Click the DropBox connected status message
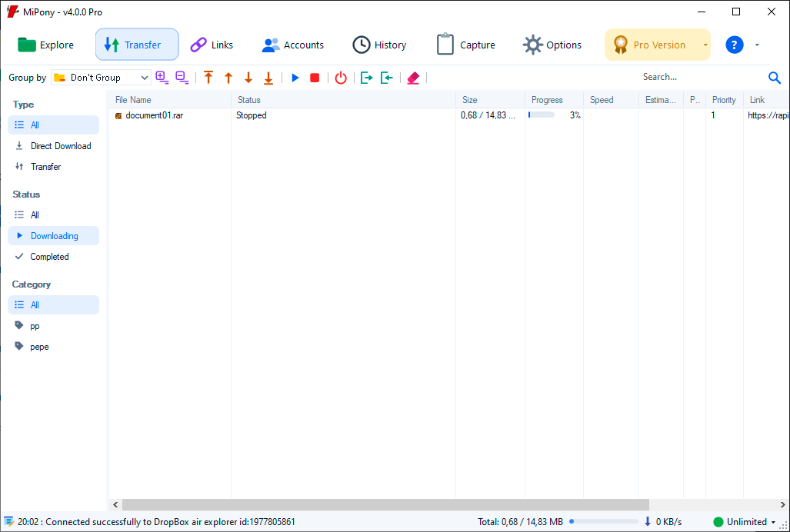 coord(156,522)
